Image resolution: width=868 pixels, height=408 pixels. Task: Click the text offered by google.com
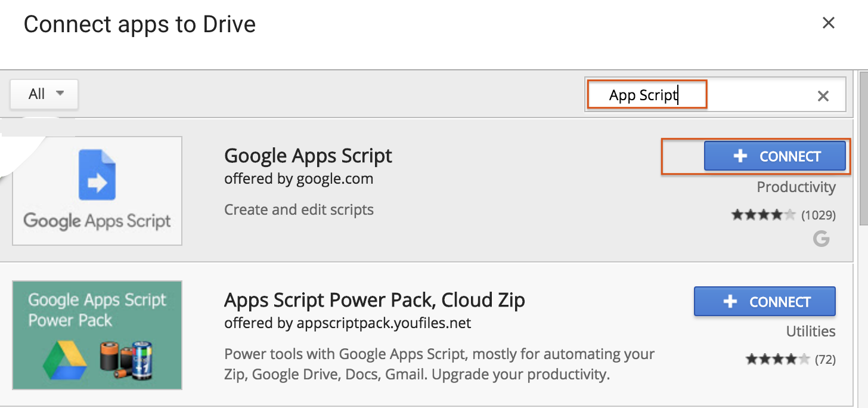point(299,178)
